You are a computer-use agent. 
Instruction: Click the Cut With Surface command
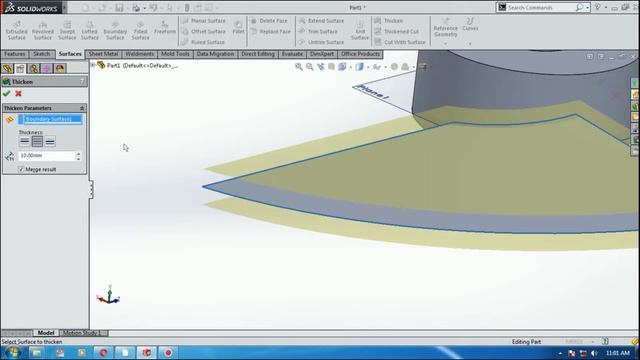tap(400, 42)
